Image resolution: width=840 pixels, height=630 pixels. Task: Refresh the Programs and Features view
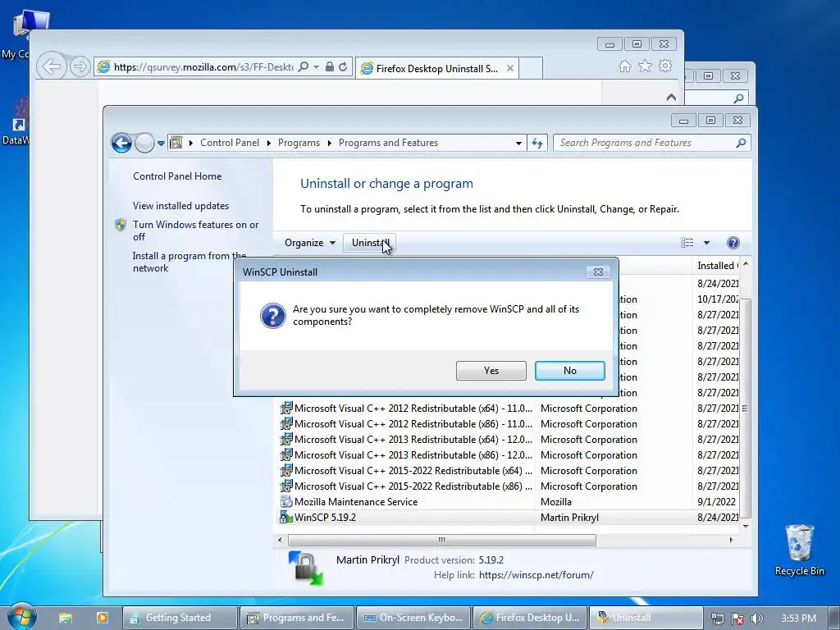tap(537, 143)
